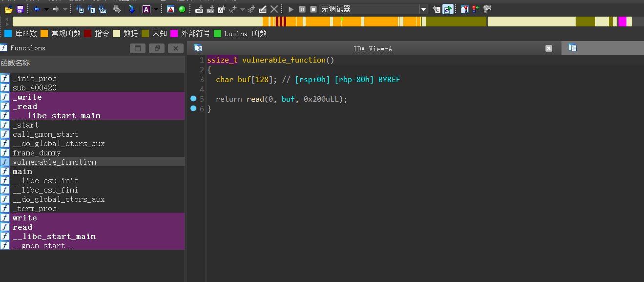Click the convert-to-data toolbar icon
The image size is (644, 282).
point(210,9)
